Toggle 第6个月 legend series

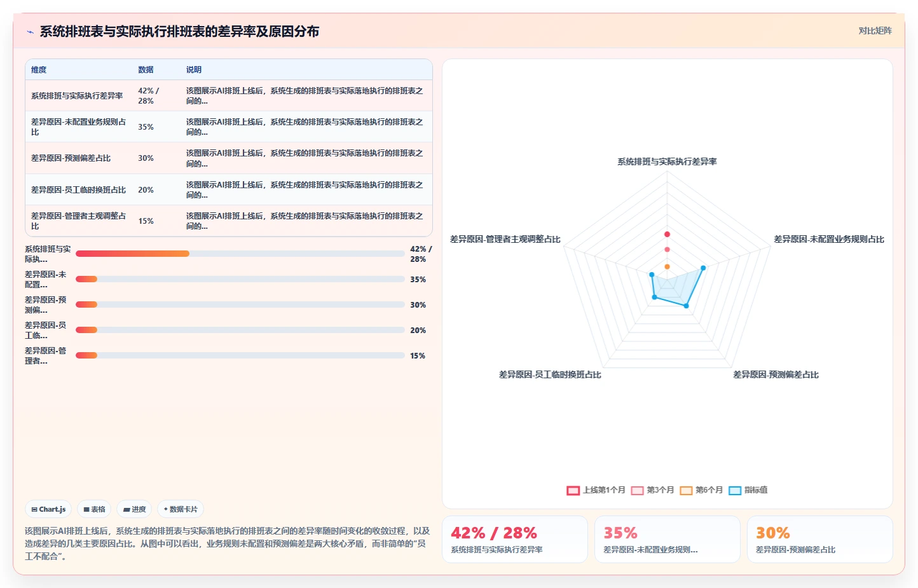pyautogui.click(x=701, y=490)
